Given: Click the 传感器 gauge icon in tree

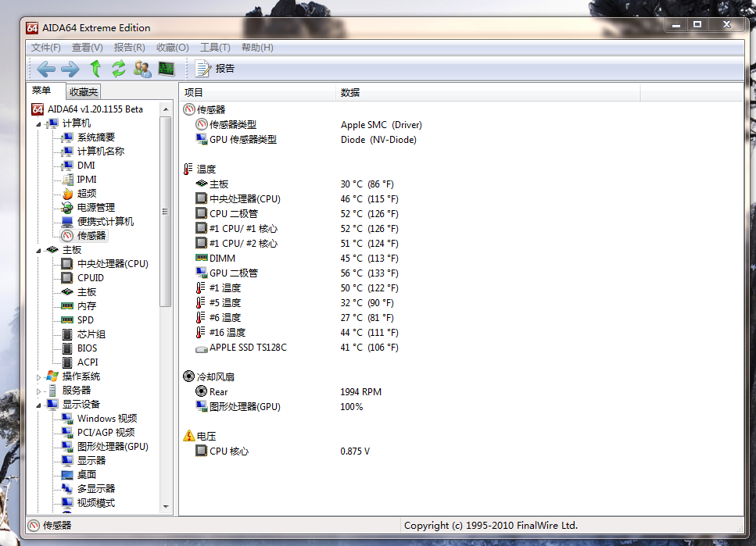Looking at the screenshot, I should click(x=67, y=236).
